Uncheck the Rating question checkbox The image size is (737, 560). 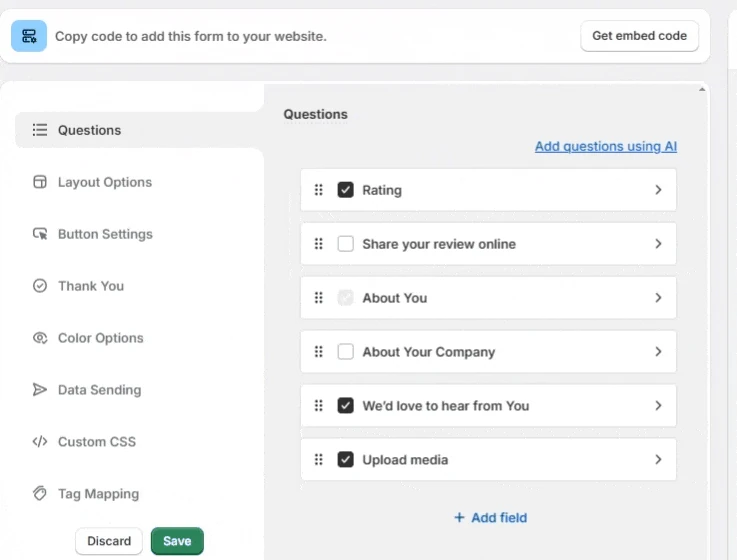pos(345,190)
